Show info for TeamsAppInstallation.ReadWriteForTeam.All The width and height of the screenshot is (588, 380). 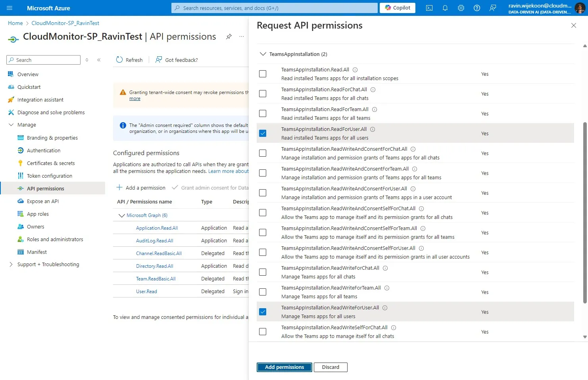[x=387, y=288]
